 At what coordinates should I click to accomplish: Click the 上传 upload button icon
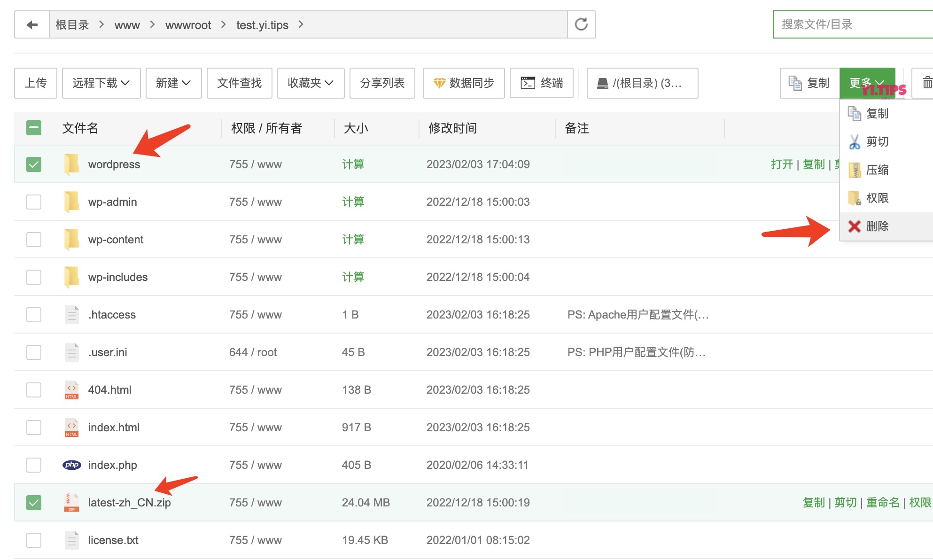(x=35, y=83)
